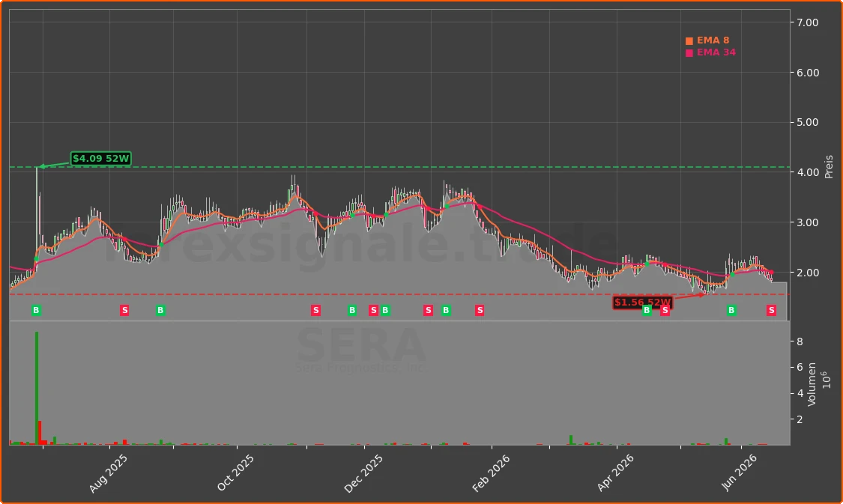This screenshot has height=504, width=843.
Task: Click the buy marker in late May 2026
Action: [x=731, y=310]
